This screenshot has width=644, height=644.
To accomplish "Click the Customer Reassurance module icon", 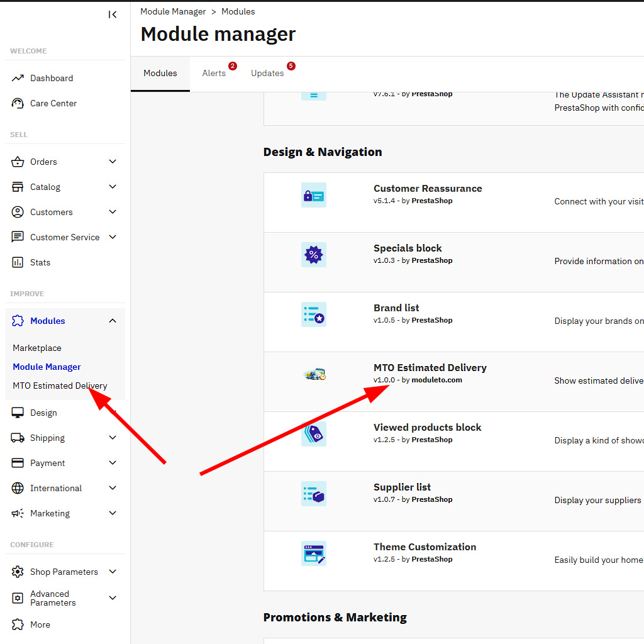I will click(x=313, y=196).
